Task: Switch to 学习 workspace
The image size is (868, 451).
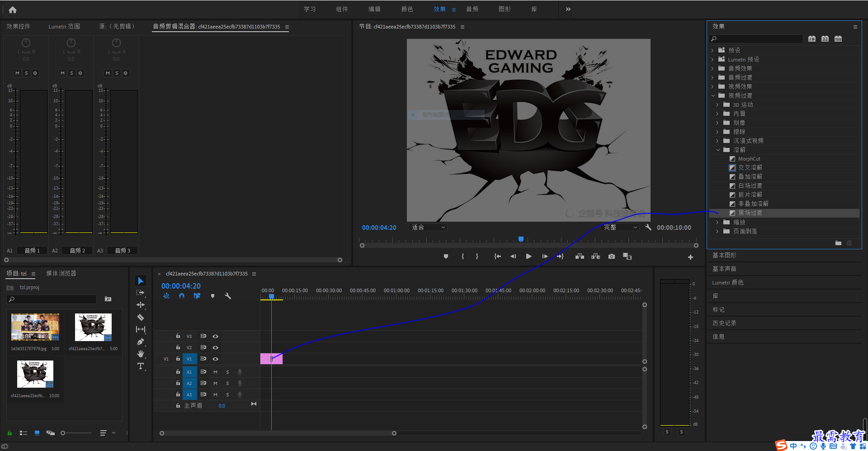Action: pos(310,9)
